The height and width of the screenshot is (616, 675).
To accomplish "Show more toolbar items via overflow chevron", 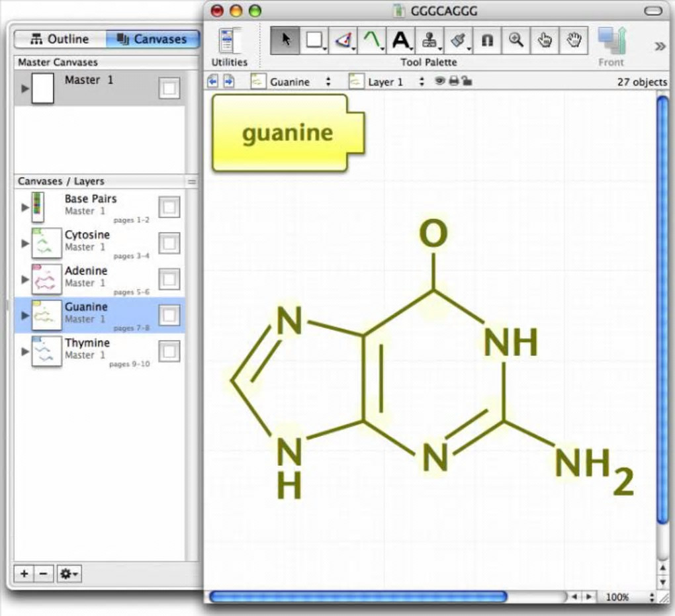I will pyautogui.click(x=660, y=46).
